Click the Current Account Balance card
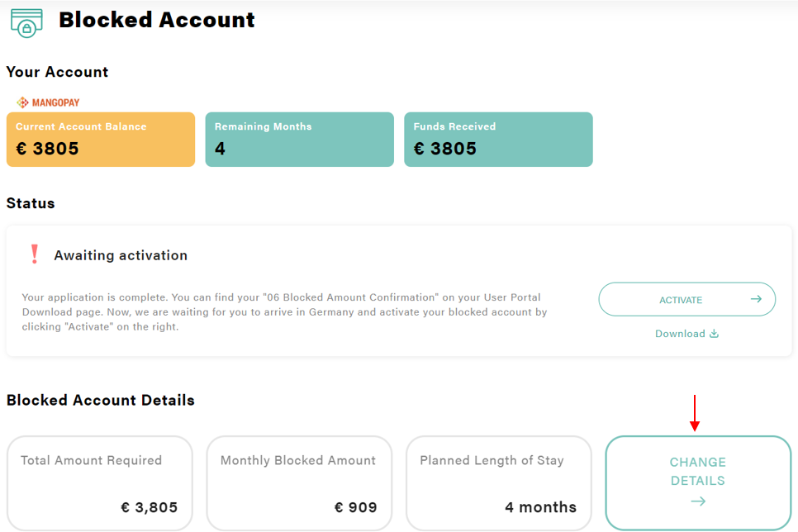 [x=100, y=139]
